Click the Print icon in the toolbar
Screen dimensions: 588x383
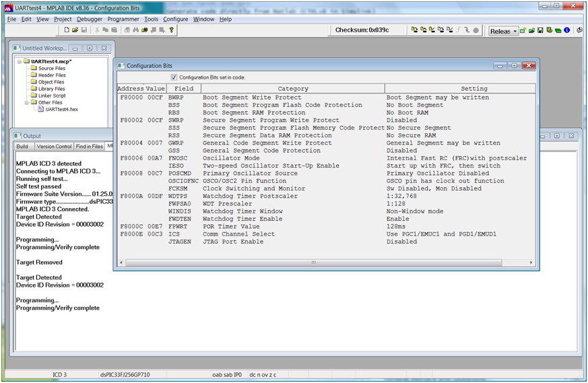tap(127, 30)
